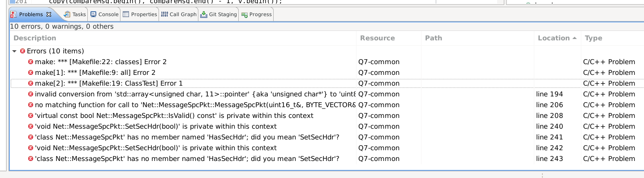
Task: Select the invalid conversion error at line 194
Action: pos(326,94)
